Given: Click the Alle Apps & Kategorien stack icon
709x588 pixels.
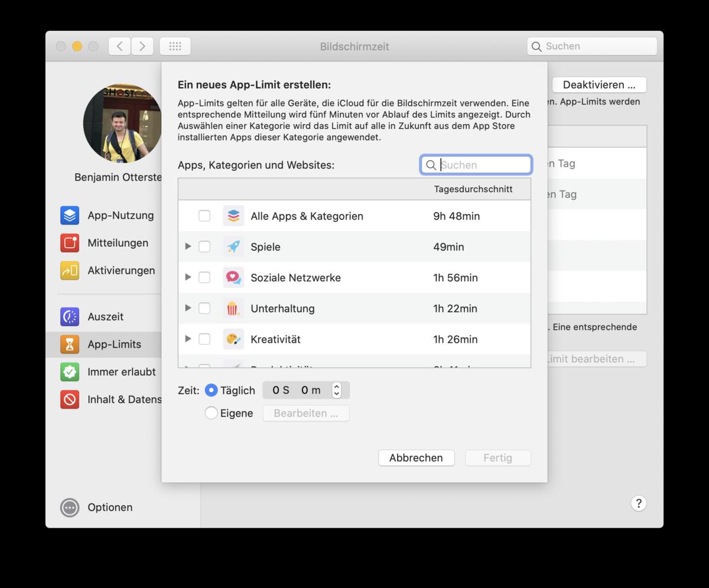Looking at the screenshot, I should [x=233, y=216].
